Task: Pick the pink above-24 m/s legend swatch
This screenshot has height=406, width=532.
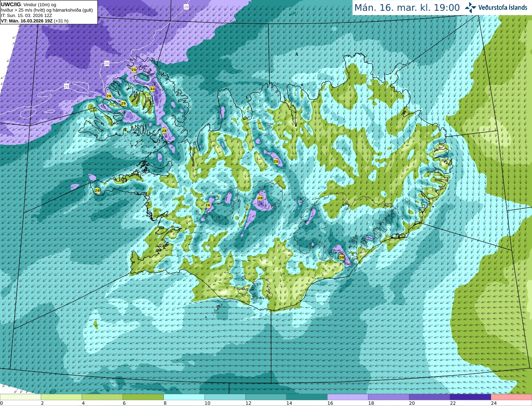Action: (512, 397)
